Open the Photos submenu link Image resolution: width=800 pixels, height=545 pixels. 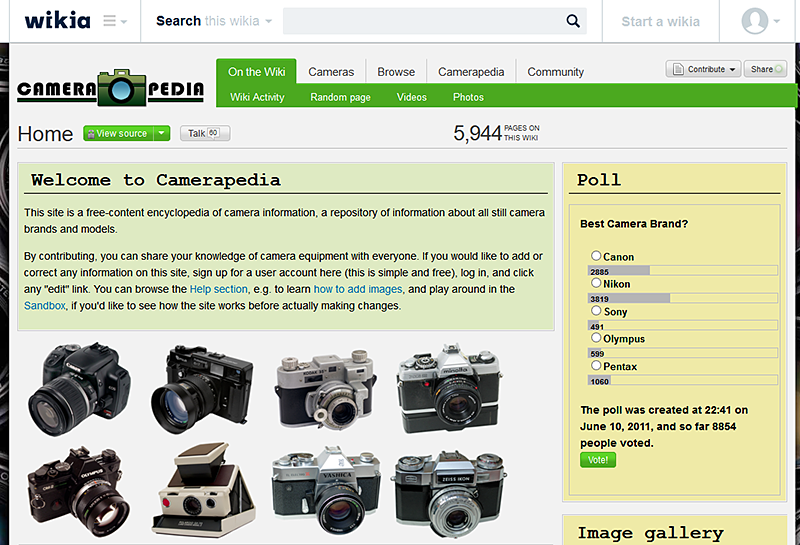(x=468, y=97)
